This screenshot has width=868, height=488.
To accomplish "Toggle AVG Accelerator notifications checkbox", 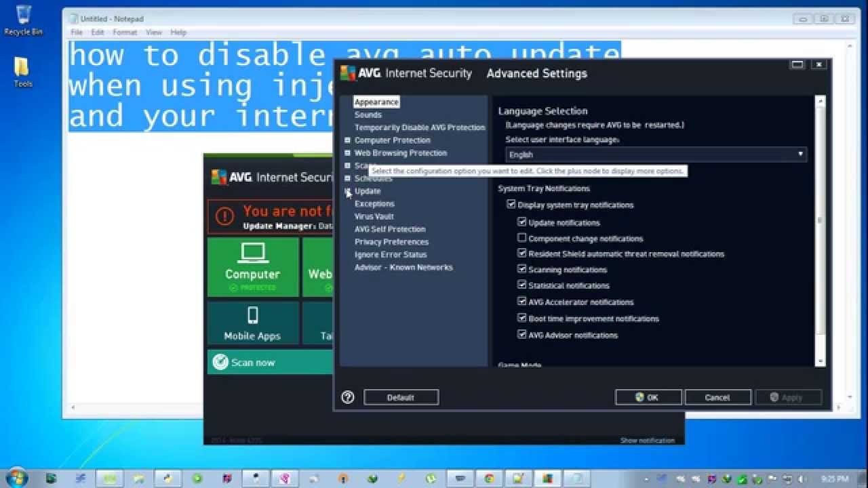I will [522, 302].
